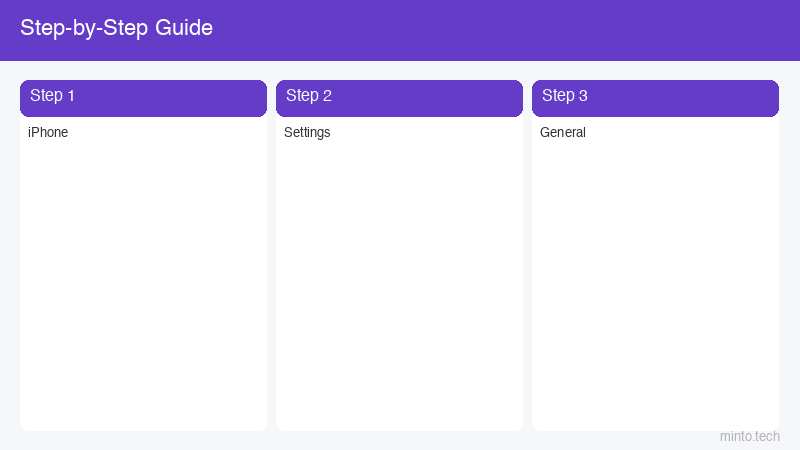
Task: Click the number 1 in first header
Action: [x=71, y=95]
